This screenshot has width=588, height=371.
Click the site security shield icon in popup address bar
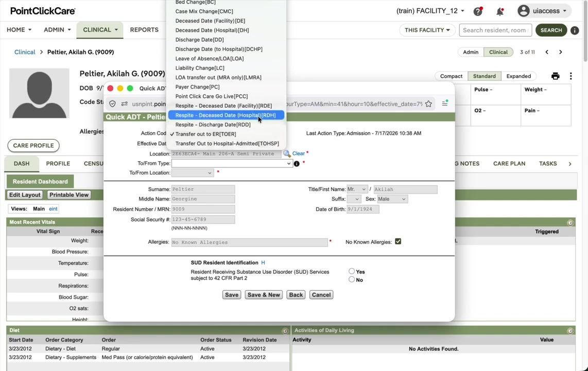[x=112, y=104]
